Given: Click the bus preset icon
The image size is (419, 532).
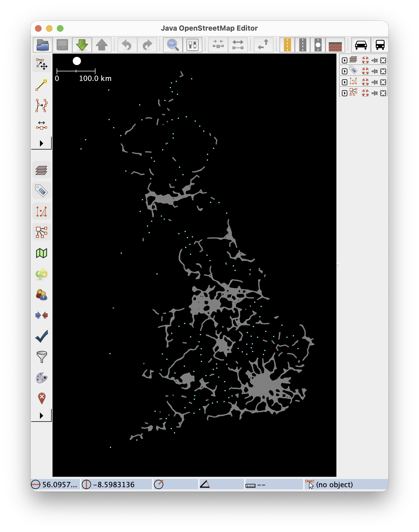Looking at the screenshot, I should click(380, 45).
